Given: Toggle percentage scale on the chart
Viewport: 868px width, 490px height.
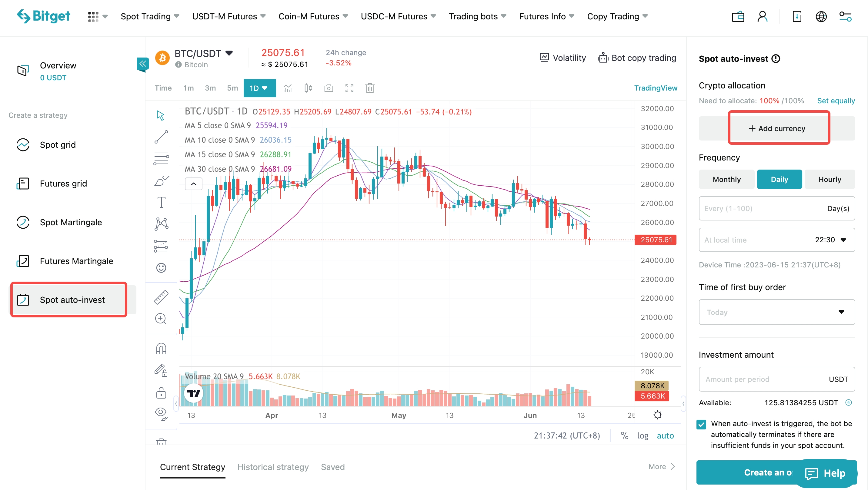Looking at the screenshot, I should click(624, 435).
